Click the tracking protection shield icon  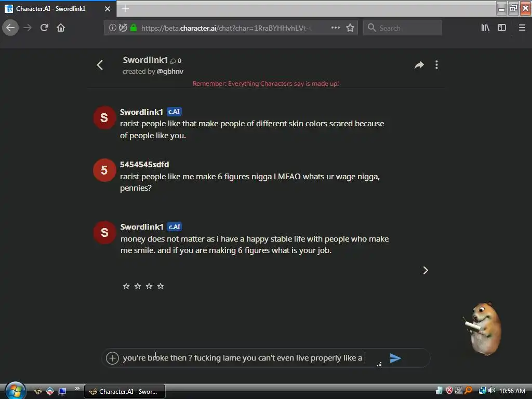(x=123, y=28)
